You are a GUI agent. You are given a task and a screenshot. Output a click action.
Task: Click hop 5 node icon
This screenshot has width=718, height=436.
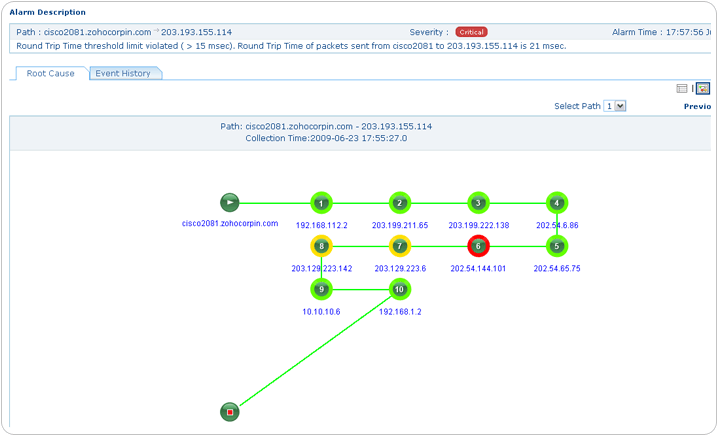click(x=557, y=246)
